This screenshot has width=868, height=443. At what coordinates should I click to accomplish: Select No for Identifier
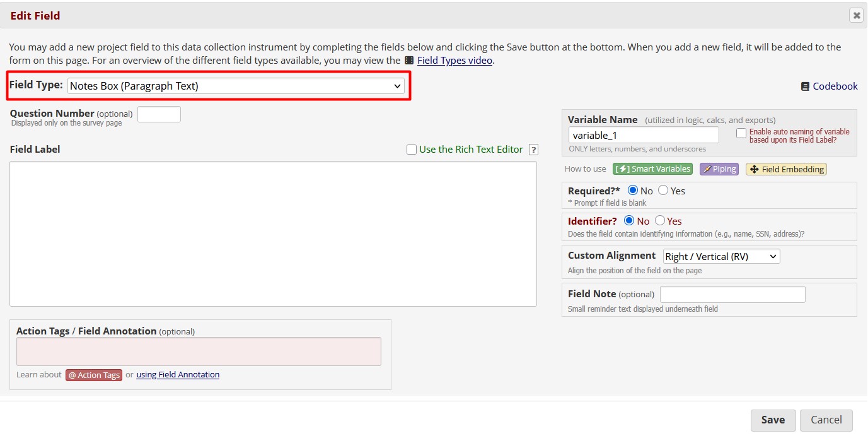tap(629, 221)
